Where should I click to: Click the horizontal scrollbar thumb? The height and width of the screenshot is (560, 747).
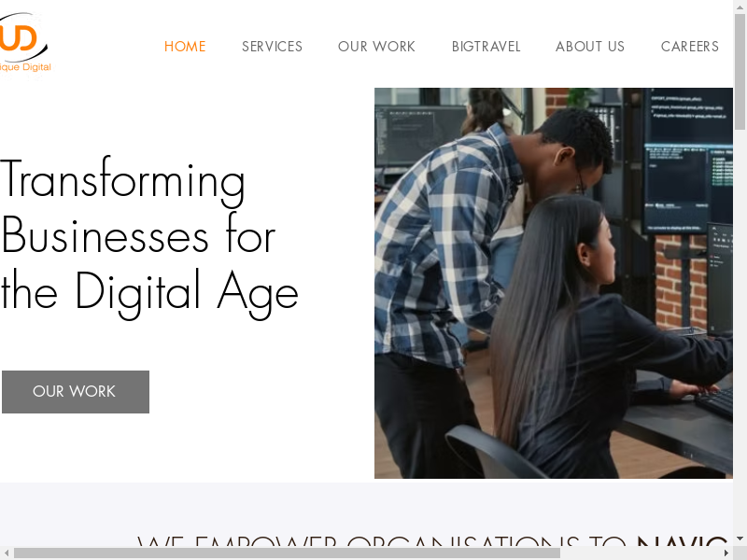287,553
